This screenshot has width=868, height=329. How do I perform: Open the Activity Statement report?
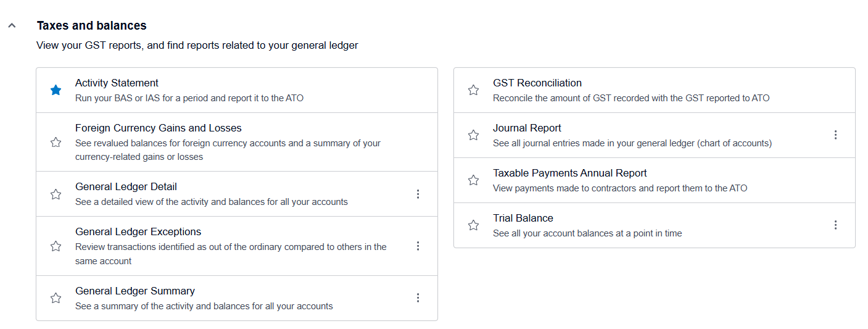tap(117, 83)
